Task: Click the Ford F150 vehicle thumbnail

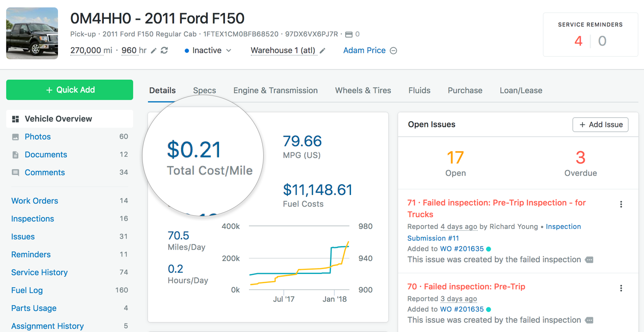Action: click(32, 33)
